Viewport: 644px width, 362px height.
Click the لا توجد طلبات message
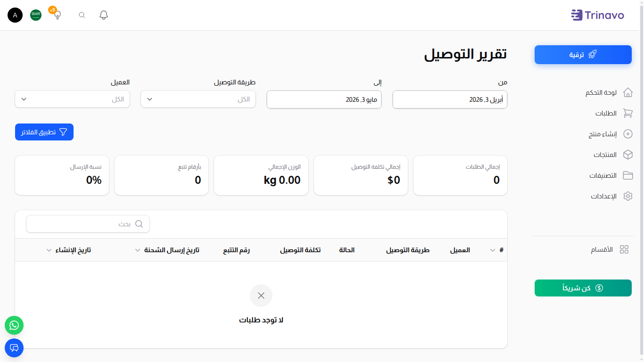coord(261,320)
